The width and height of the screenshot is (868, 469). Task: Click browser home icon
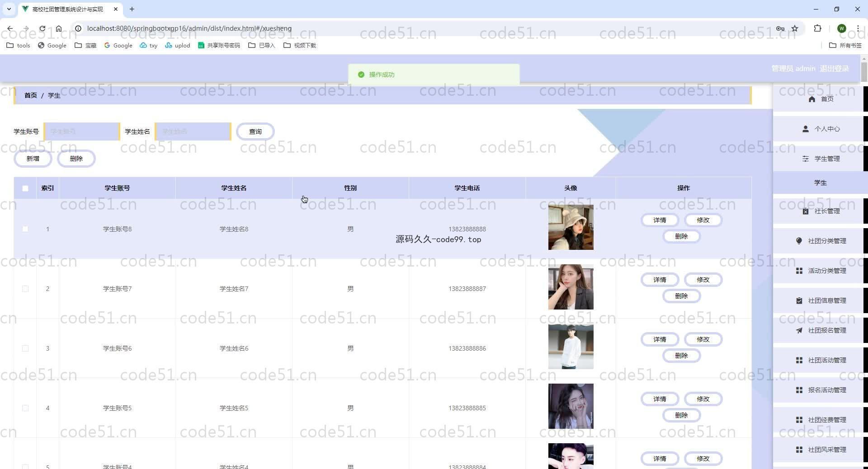[59, 28]
